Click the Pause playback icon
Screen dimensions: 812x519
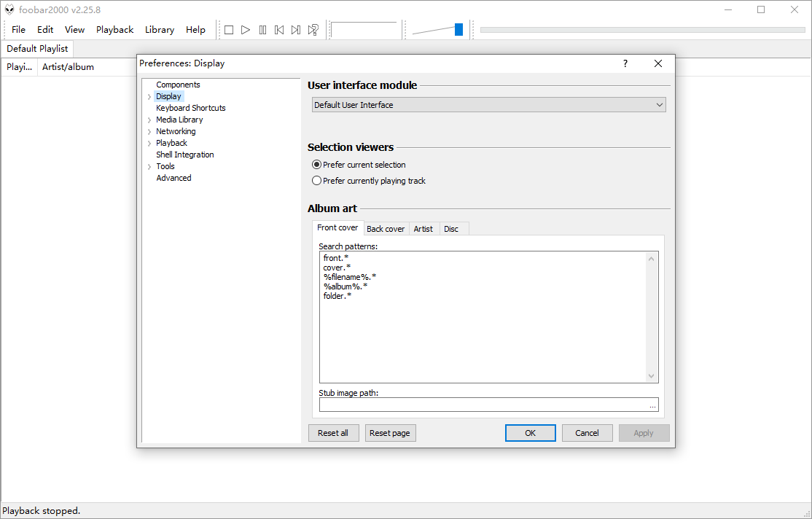pyautogui.click(x=262, y=30)
